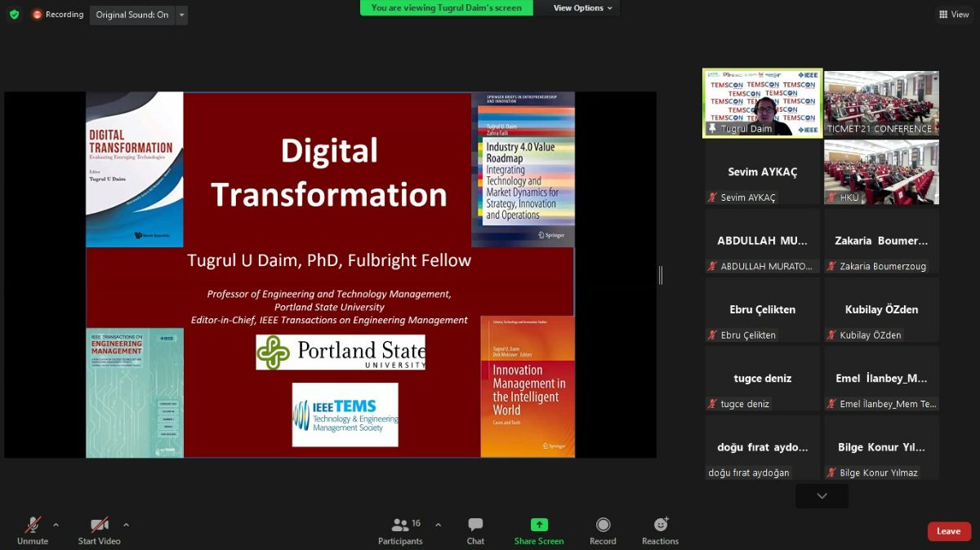Open the Chat panel
Screen dimensions: 980x550
pos(475,530)
